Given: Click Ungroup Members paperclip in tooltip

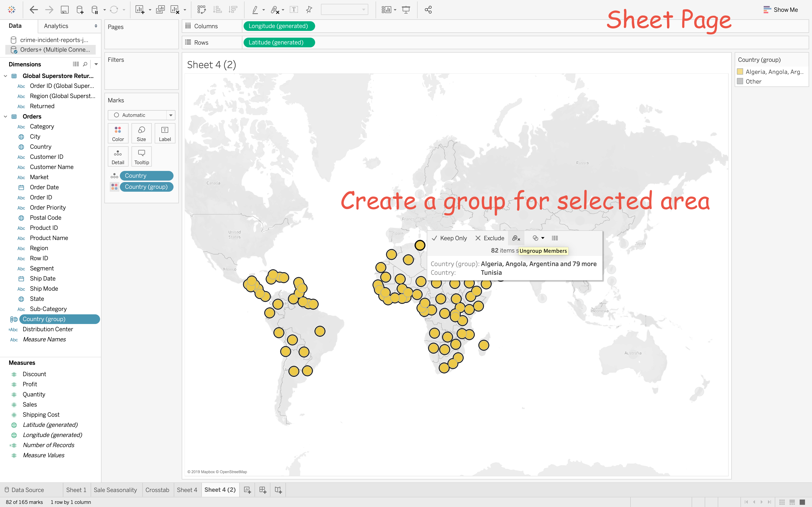Looking at the screenshot, I should click(516, 238).
